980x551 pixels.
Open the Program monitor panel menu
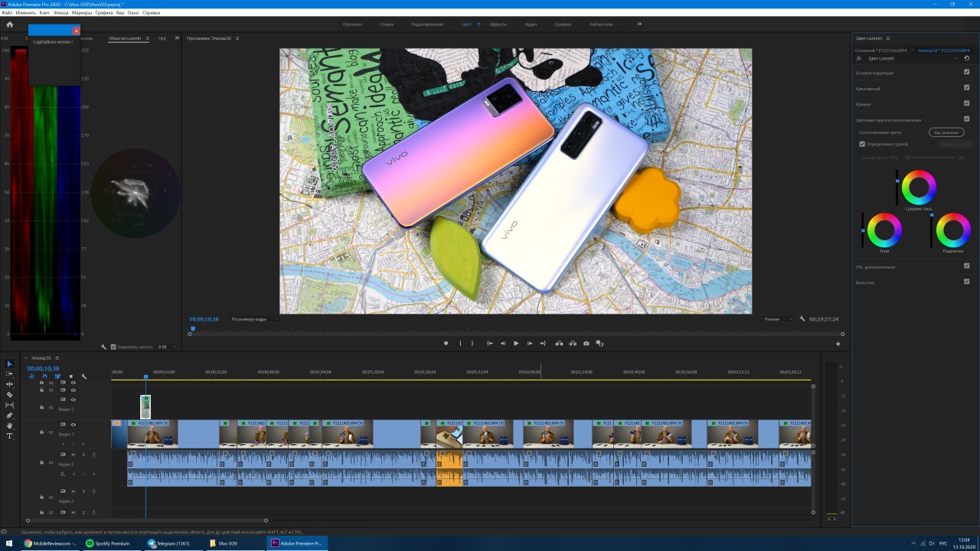(x=238, y=37)
